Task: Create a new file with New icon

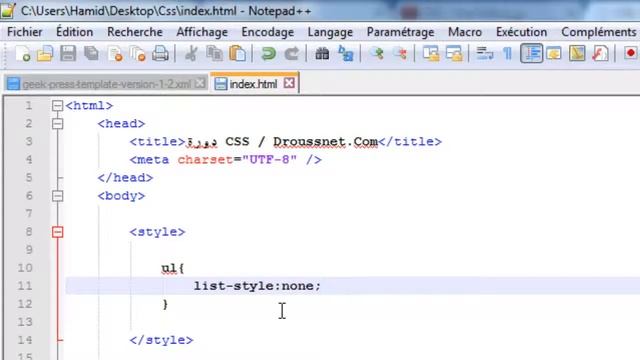Action: [22, 53]
